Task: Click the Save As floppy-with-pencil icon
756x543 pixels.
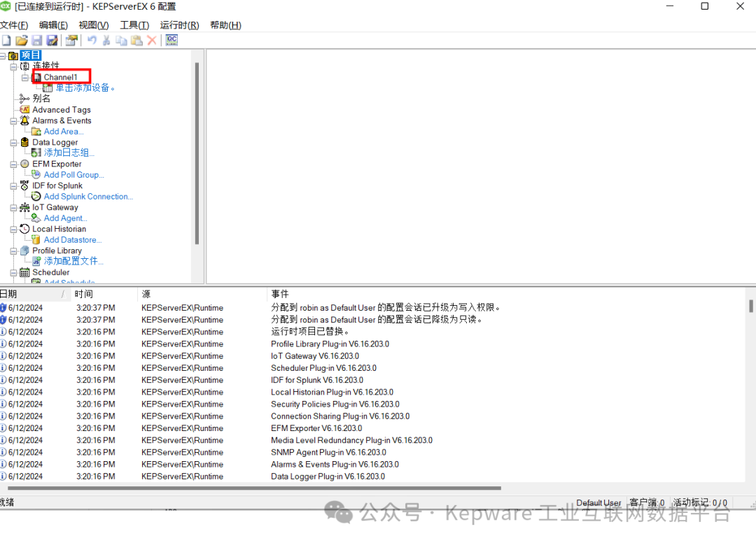Action: (52, 41)
